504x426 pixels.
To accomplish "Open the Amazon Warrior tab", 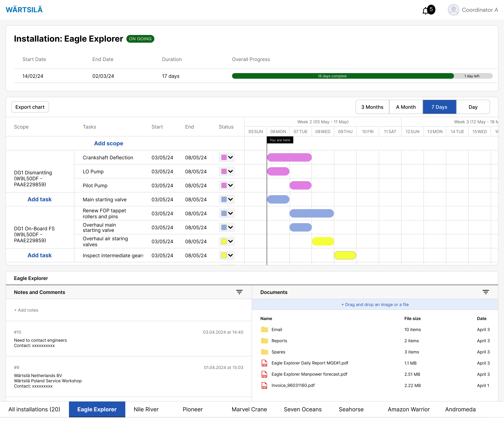I will coord(409,409).
